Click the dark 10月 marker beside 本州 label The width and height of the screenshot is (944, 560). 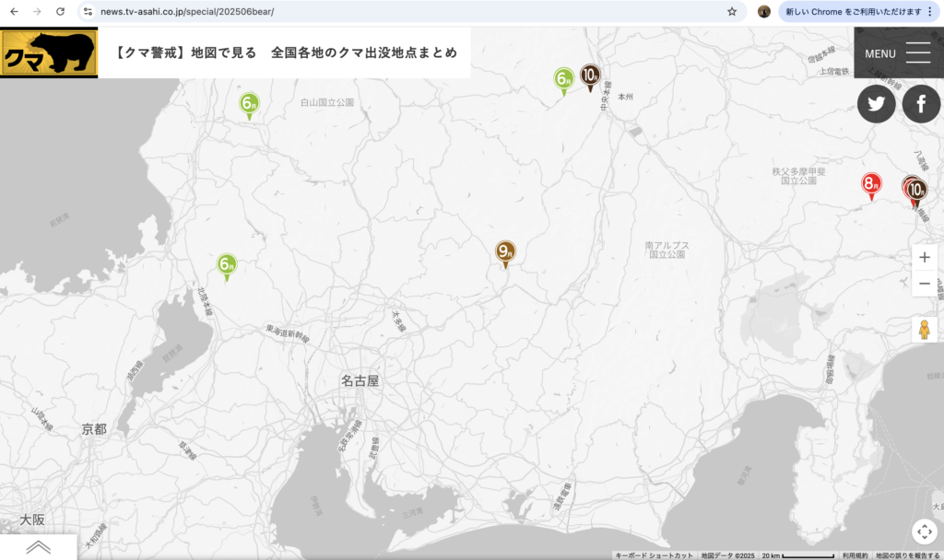(591, 76)
